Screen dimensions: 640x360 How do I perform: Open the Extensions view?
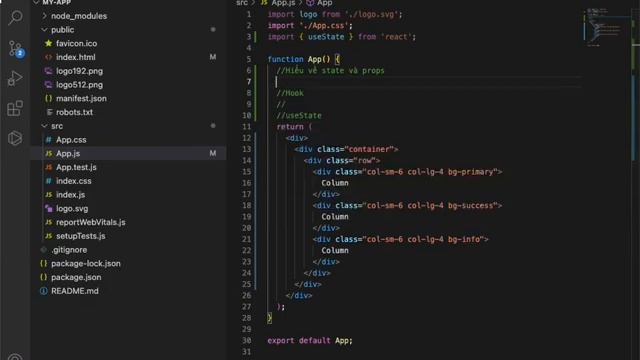(15, 108)
